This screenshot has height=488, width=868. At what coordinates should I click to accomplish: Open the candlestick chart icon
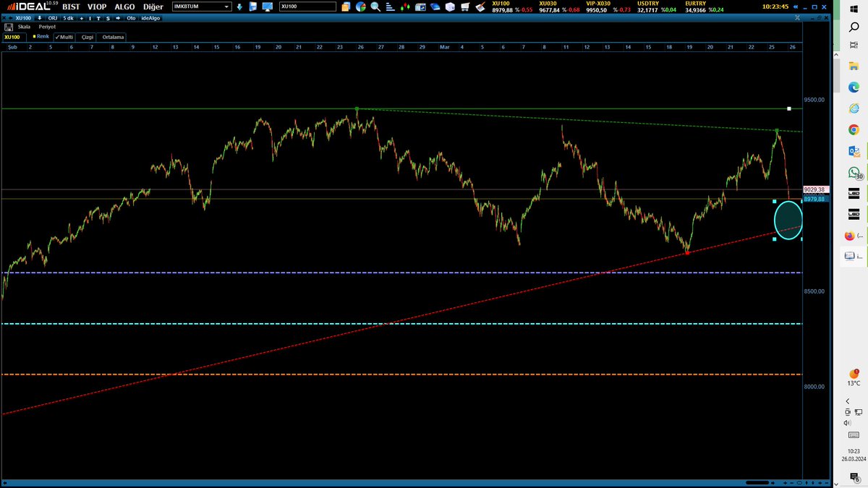click(405, 7)
